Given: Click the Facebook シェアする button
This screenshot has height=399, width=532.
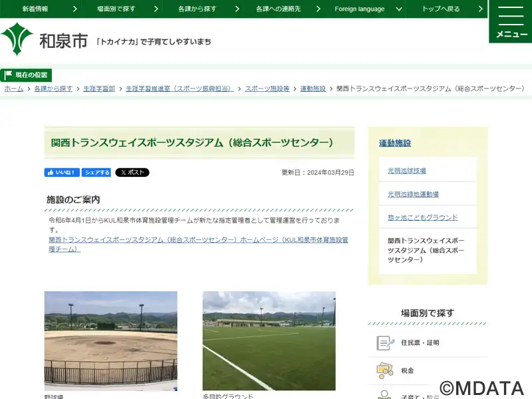Looking at the screenshot, I should 96,172.
